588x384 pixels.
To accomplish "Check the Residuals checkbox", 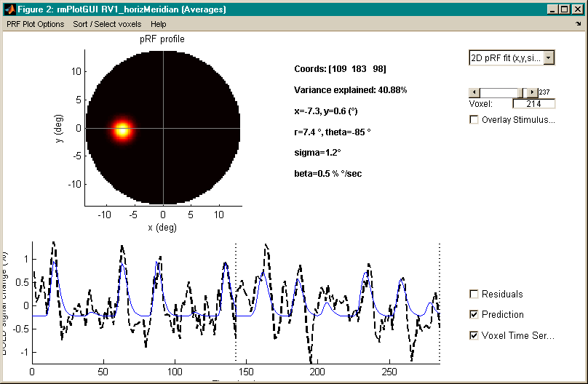I will point(474,295).
